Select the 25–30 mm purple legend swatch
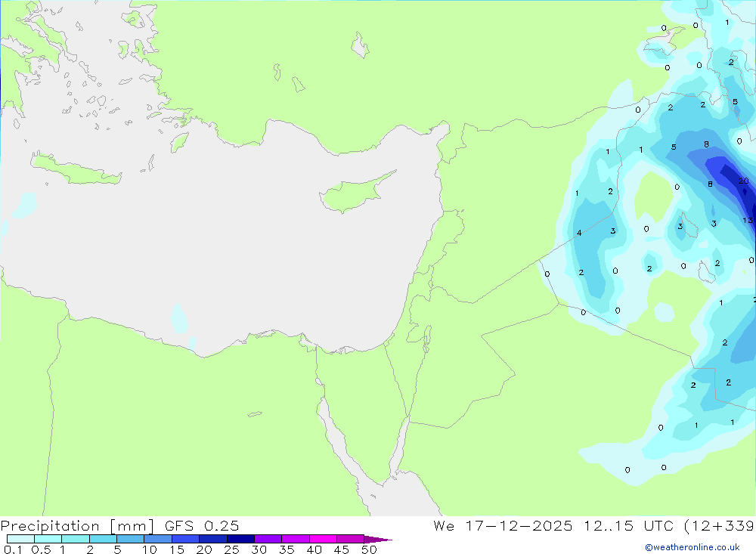This screenshot has width=756, height=554. pos(240,539)
